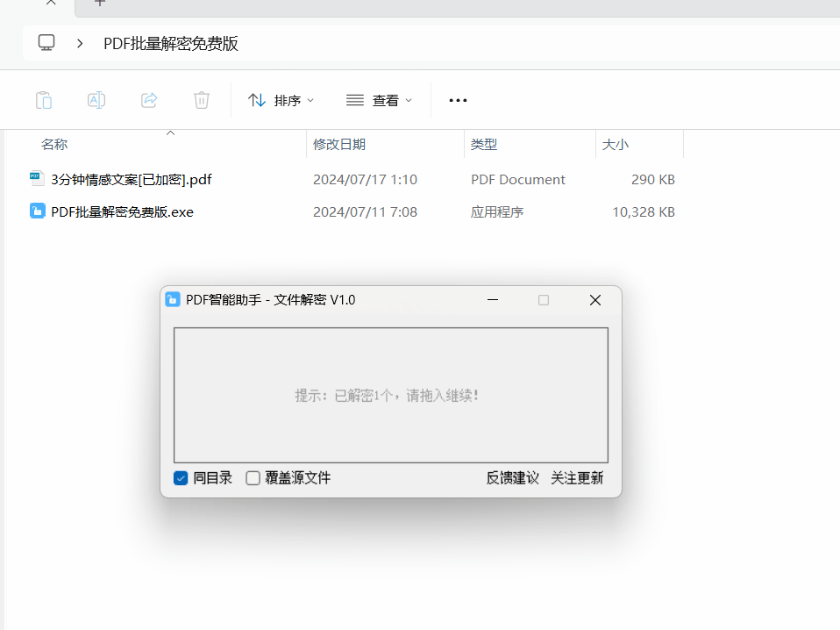
Task: Open the three-dot more options menu
Action: [458, 100]
